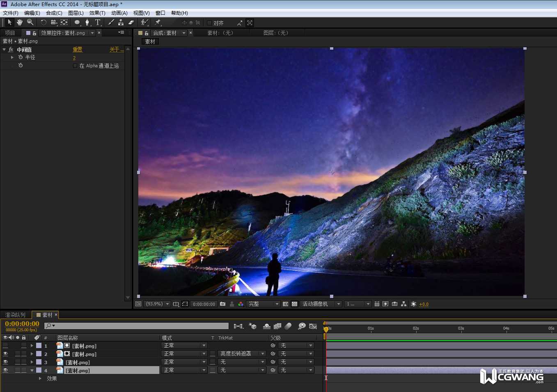Open the 完整 resolution dropdown

(264, 304)
